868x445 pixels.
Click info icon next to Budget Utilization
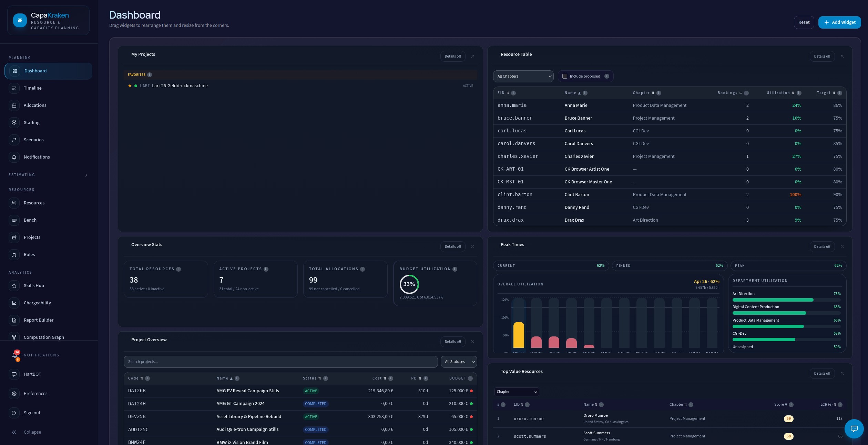tap(455, 269)
